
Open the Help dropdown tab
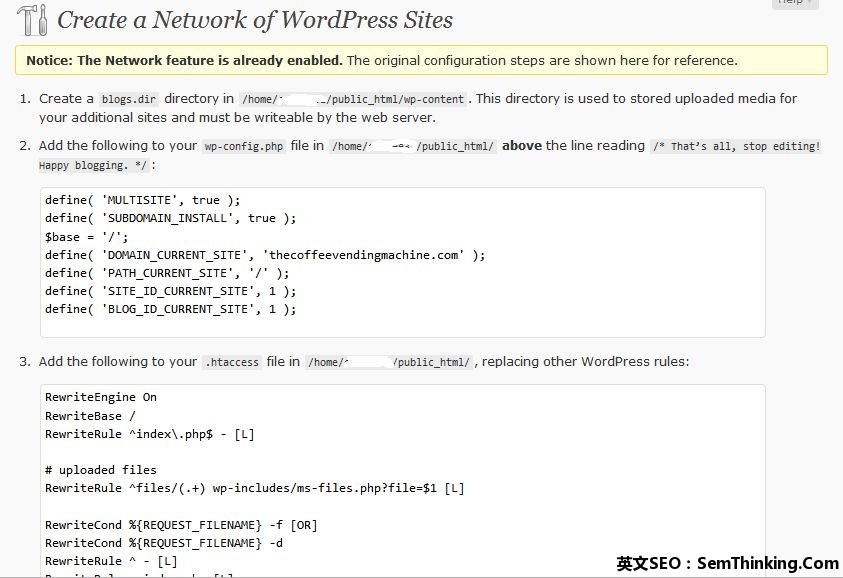coord(795,3)
